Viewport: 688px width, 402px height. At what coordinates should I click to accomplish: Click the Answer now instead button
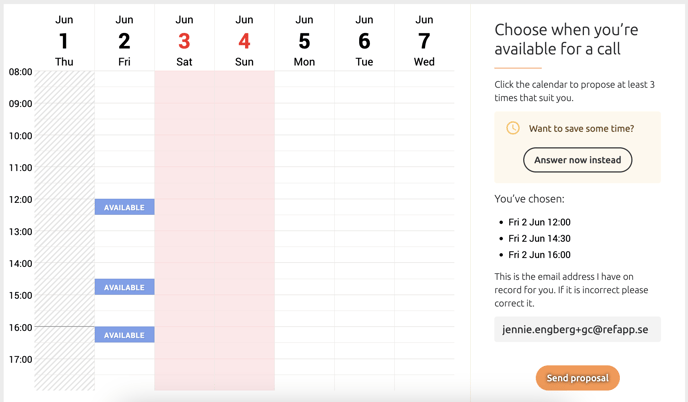tap(577, 160)
